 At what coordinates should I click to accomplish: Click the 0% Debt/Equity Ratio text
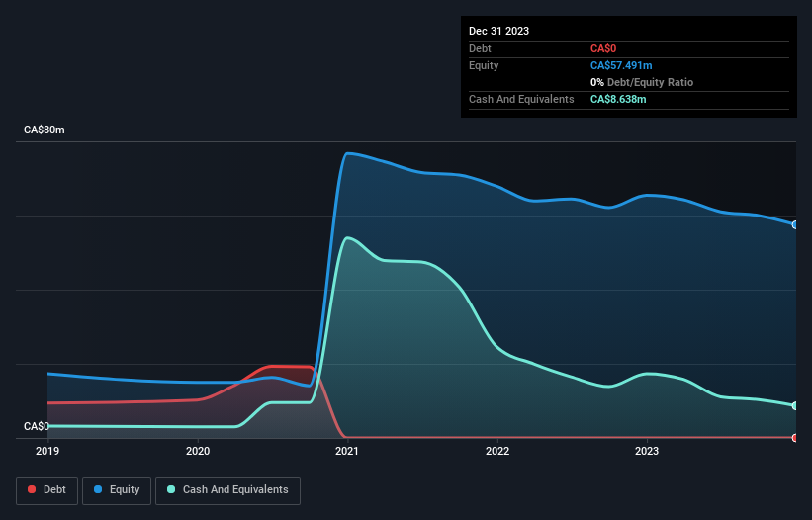[642, 82]
